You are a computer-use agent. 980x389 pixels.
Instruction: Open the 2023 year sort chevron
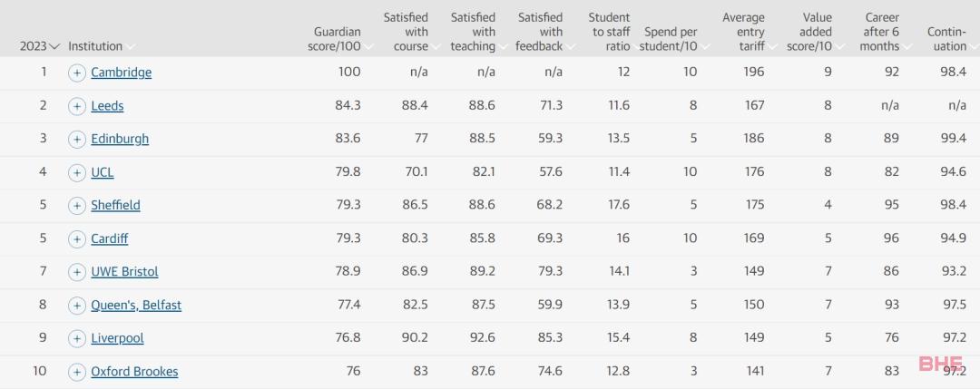point(54,46)
